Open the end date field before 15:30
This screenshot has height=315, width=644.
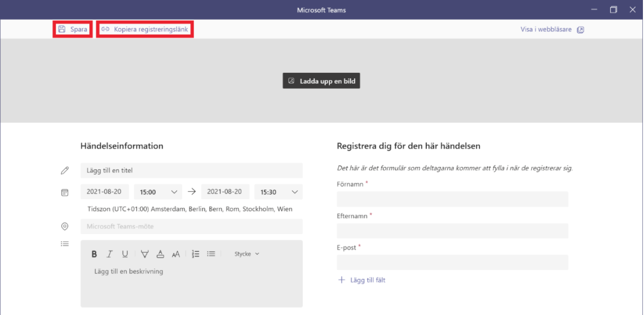point(225,192)
